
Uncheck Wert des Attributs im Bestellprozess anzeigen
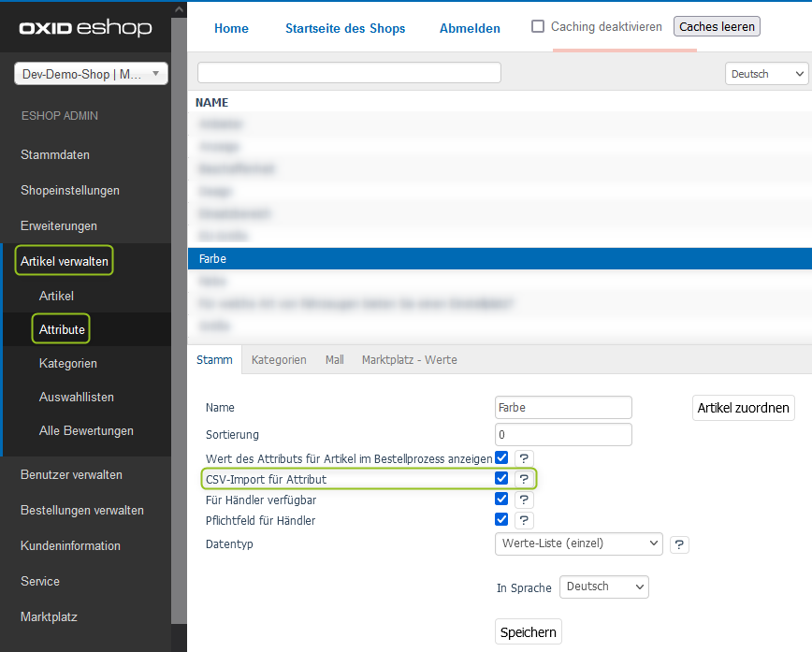tap(501, 457)
